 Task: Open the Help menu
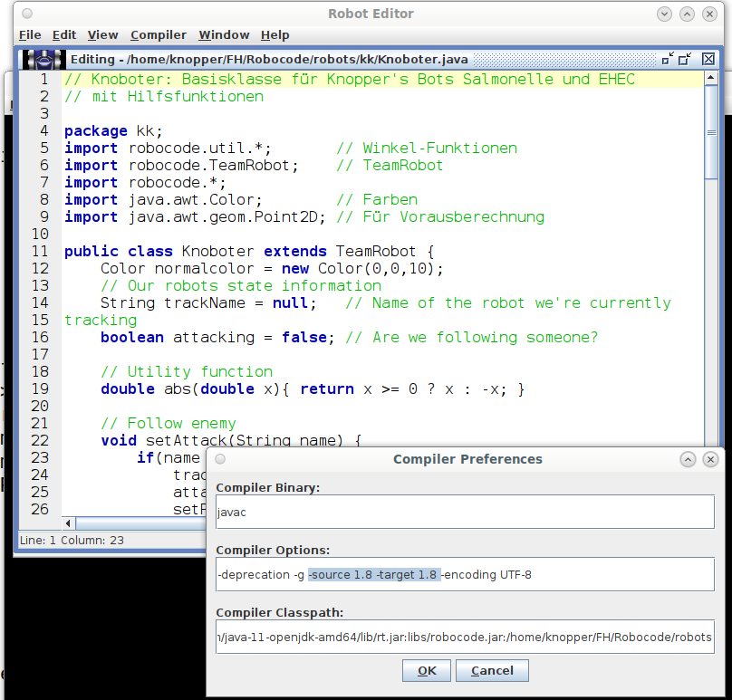(275, 35)
